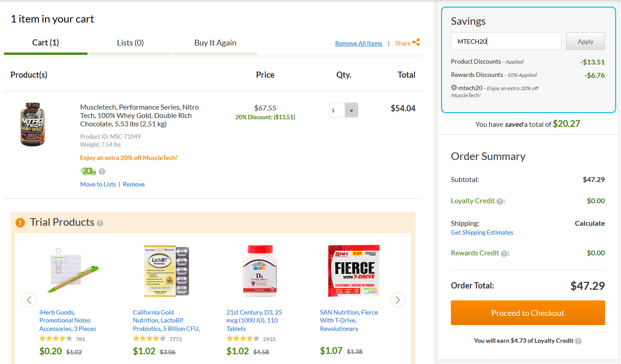Click the orange Share icon
The image size is (621, 364).
[x=416, y=42]
